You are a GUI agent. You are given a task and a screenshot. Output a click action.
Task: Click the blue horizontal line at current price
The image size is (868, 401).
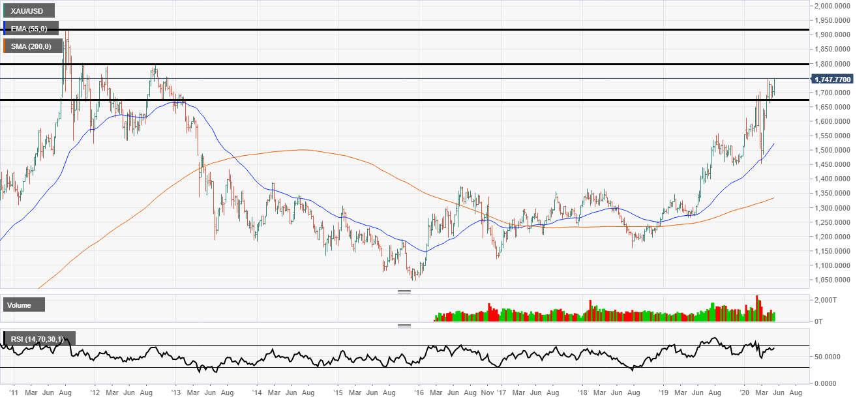click(391, 77)
